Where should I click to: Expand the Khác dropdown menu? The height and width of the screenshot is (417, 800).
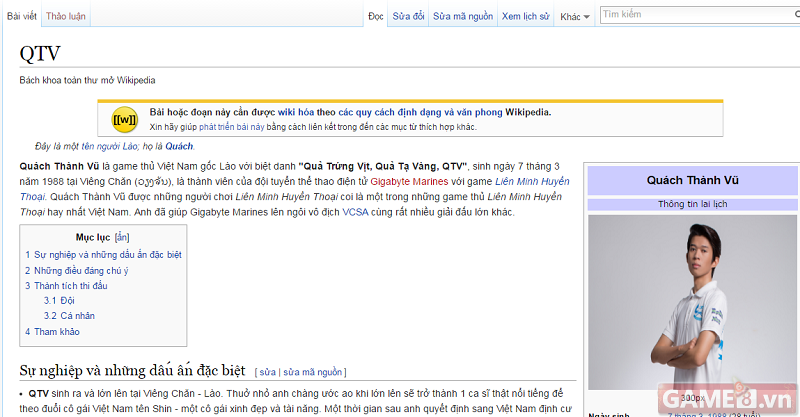[x=574, y=17]
